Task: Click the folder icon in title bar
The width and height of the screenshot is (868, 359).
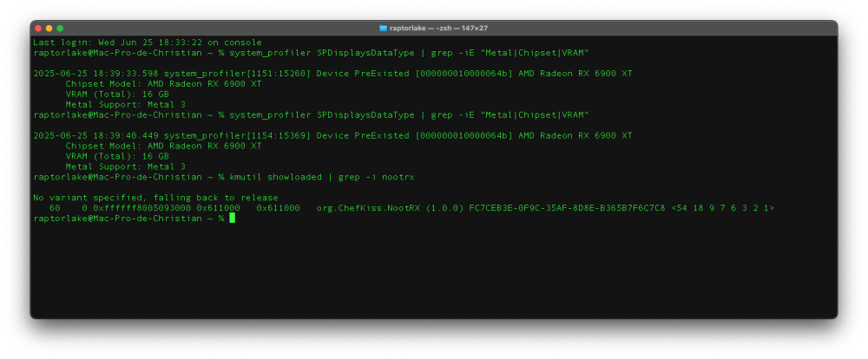Action: (383, 29)
